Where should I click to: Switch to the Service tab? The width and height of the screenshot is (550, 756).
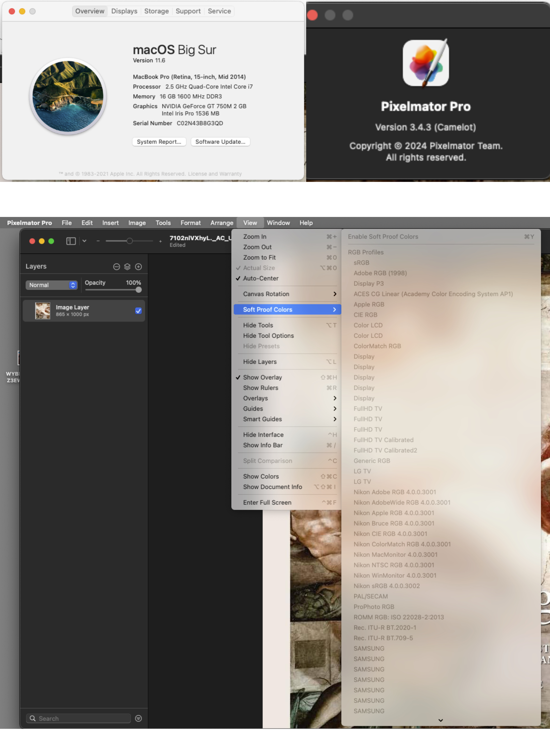click(219, 11)
